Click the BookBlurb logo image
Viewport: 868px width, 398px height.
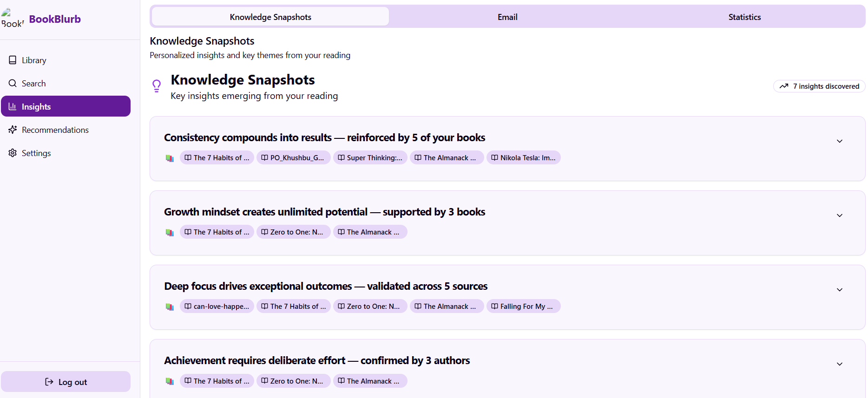[12, 19]
